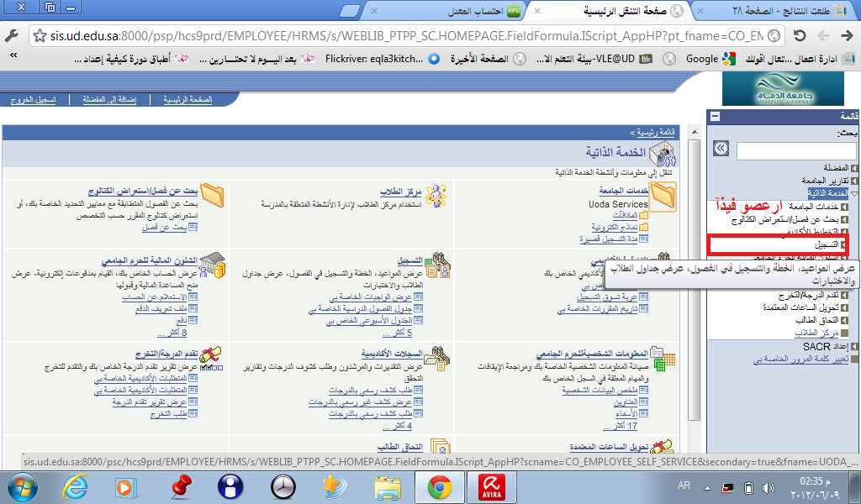Expand بحث عن فصل/استعراض الكتالوج sidebar arrow
Viewport: 861px width, 504px height.
pos(844,219)
